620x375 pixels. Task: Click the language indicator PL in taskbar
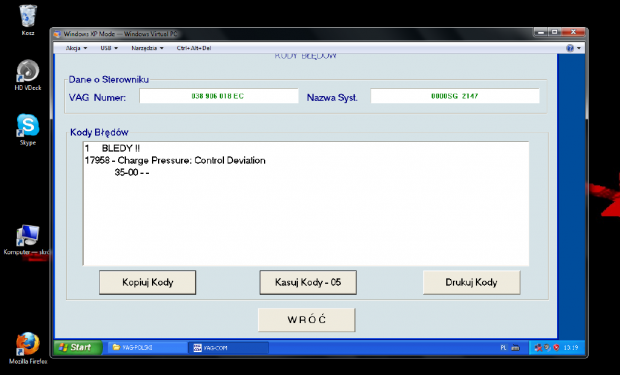(503, 348)
